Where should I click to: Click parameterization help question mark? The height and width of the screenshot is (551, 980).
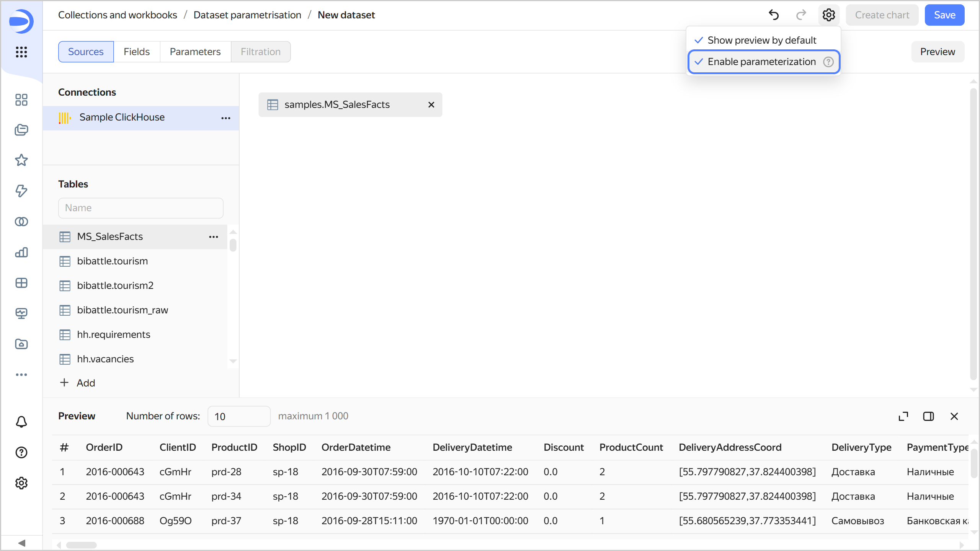828,62
